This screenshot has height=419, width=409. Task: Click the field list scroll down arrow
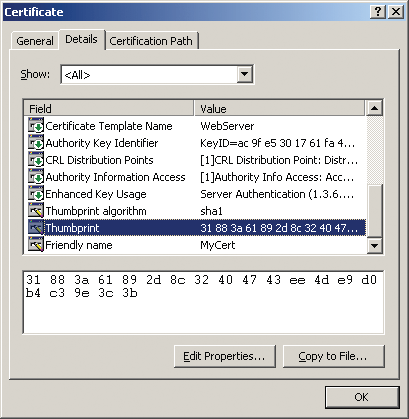pos(374,246)
